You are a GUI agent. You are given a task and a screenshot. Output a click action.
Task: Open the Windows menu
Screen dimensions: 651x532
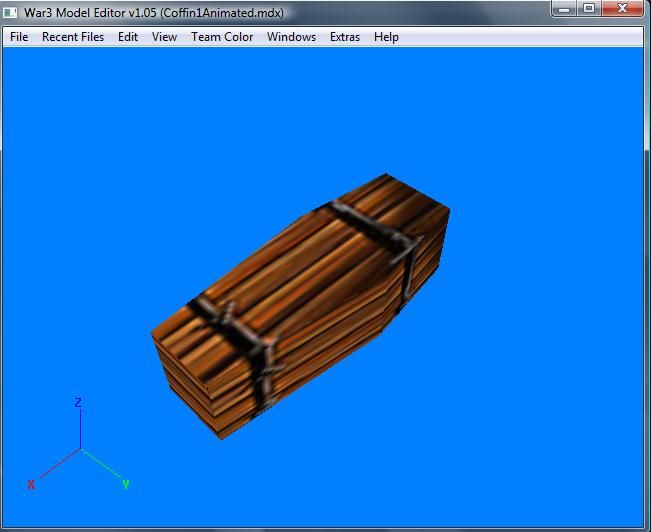(291, 37)
